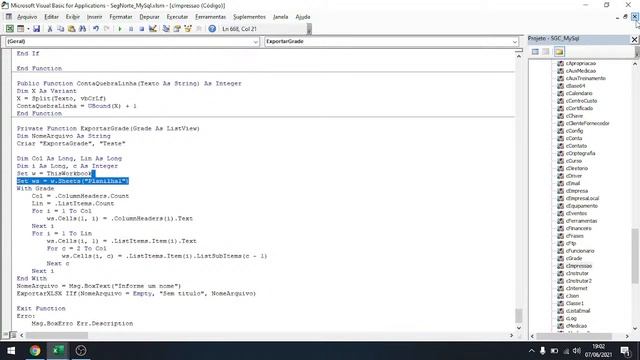The height and width of the screenshot is (360, 640).
Task: Select cMedicao class module in tree
Action: coord(576,326)
